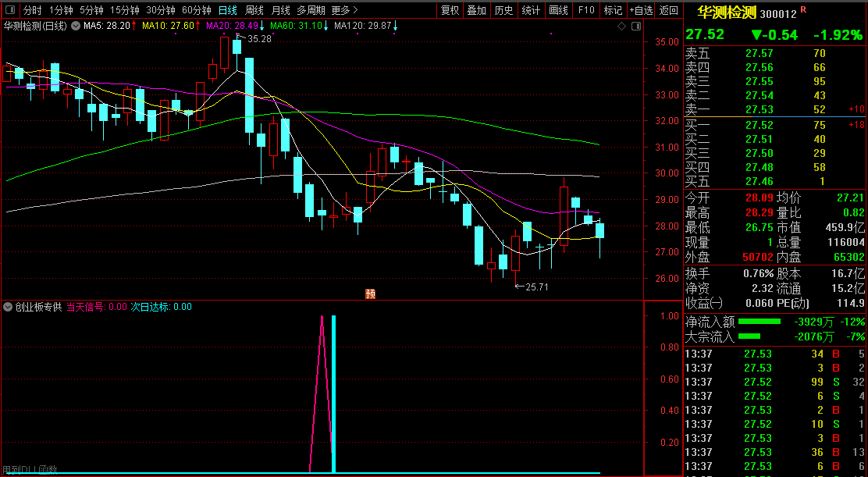This screenshot has height=477, width=868.
Task: Select the 卖三 27.55 row
Action: (x=776, y=81)
